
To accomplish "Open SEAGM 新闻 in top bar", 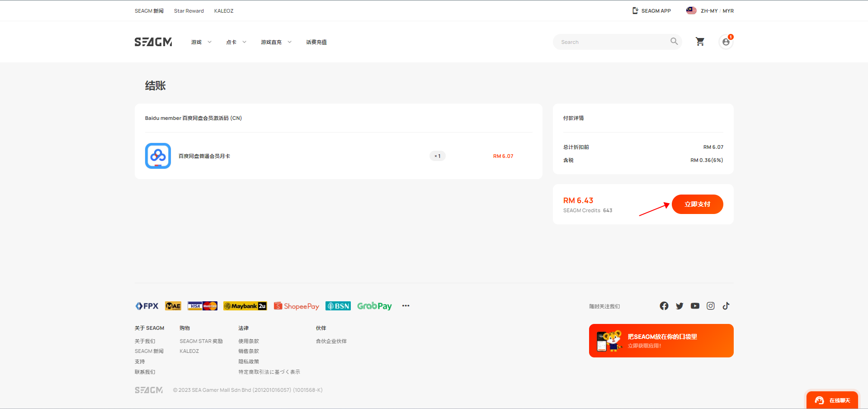I will pos(149,11).
